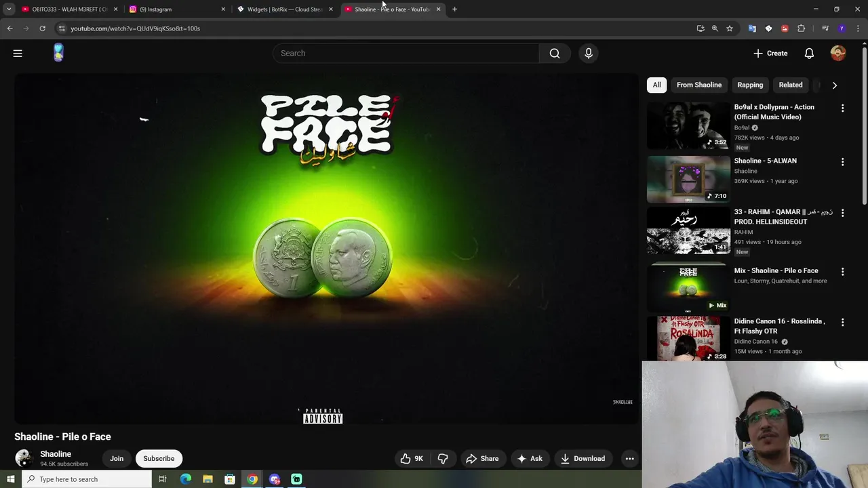This screenshot has width=868, height=488.
Task: Open Microsoft Store from taskbar
Action: [x=230, y=479]
